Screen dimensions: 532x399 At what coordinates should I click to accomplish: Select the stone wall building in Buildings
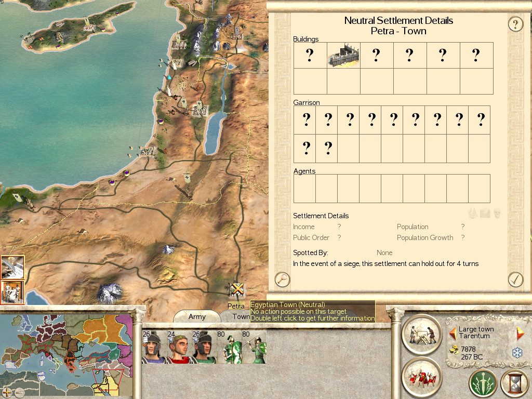tap(343, 55)
